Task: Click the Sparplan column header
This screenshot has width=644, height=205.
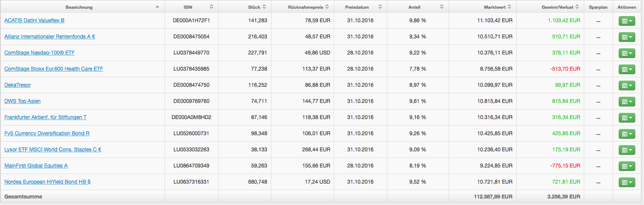Action: coord(598,7)
